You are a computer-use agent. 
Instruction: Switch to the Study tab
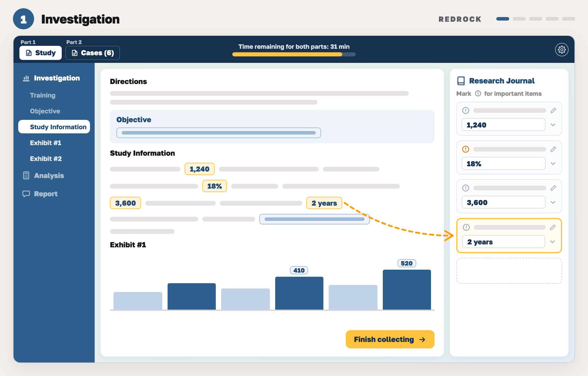[41, 53]
